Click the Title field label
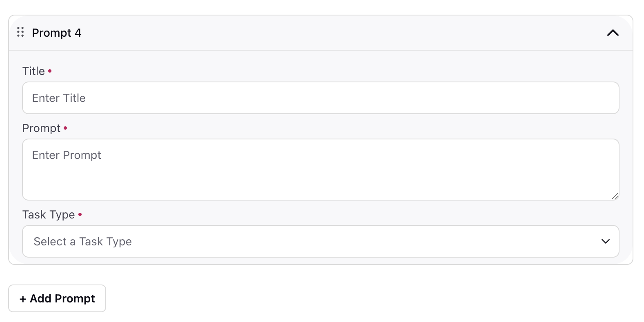The image size is (644, 322). tap(33, 71)
